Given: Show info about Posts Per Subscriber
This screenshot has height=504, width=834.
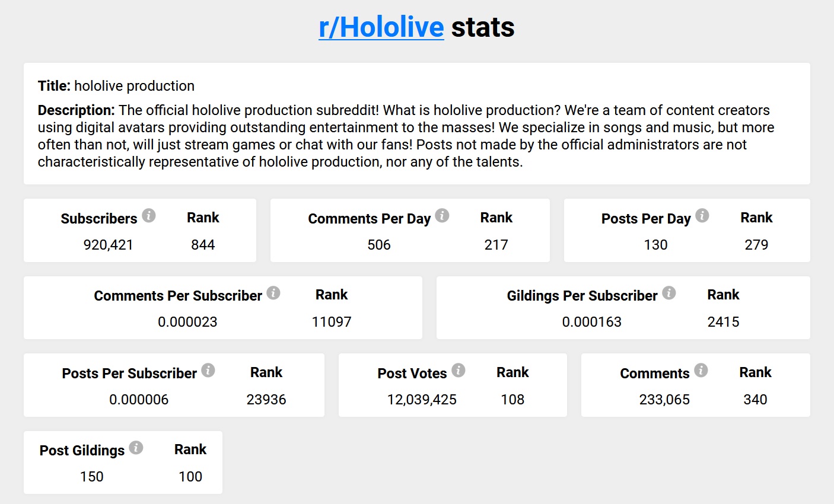Looking at the screenshot, I should 208,370.
